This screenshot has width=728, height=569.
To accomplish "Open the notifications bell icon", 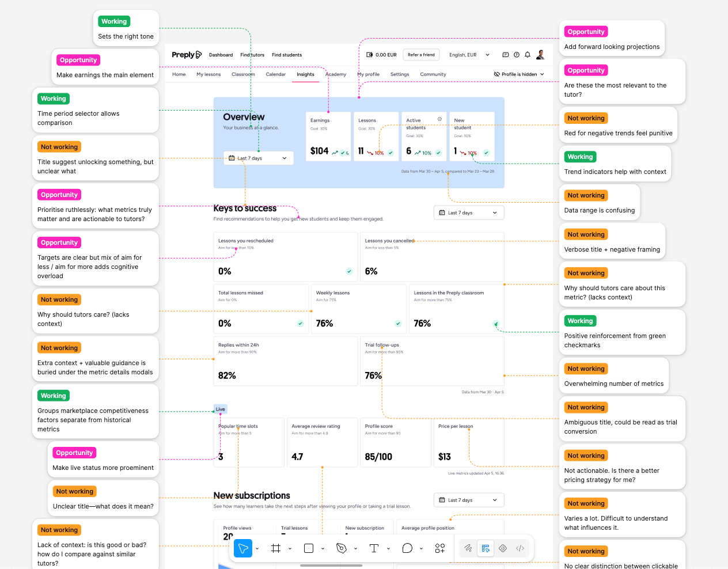I will (528, 55).
